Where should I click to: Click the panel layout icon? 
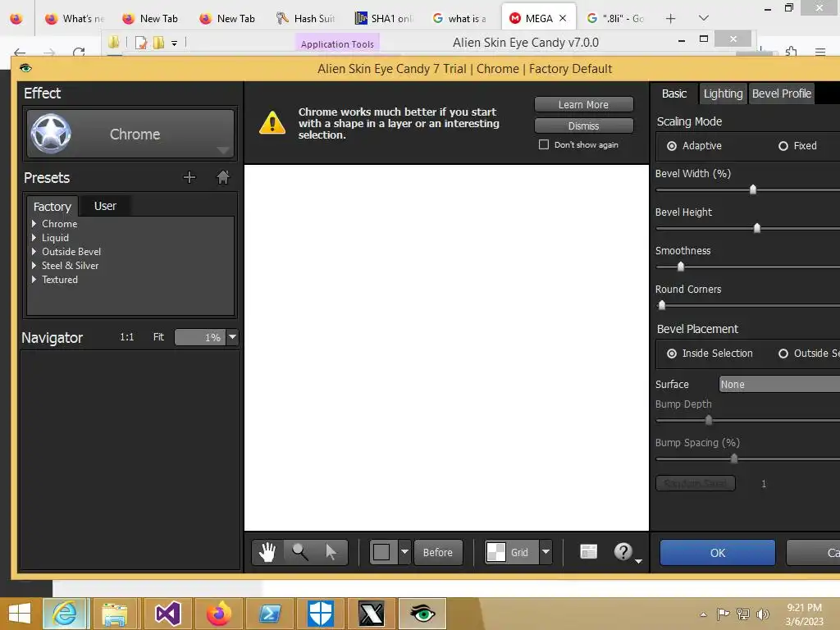(588, 551)
